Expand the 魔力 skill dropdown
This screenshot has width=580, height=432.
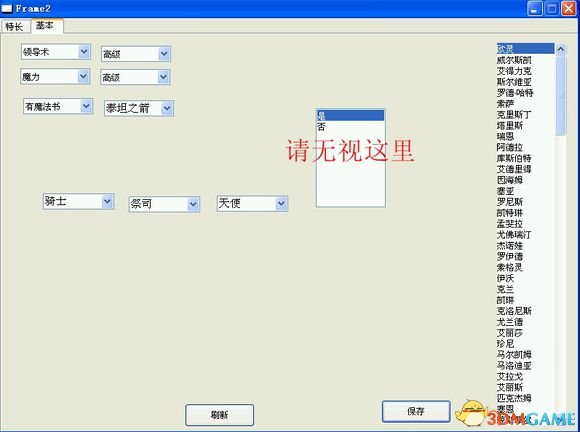coord(84,77)
